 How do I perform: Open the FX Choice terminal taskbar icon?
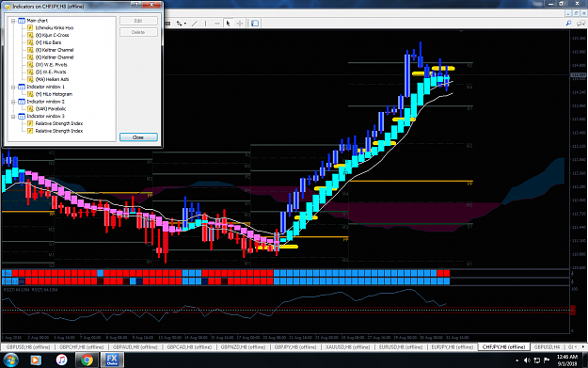tap(112, 360)
